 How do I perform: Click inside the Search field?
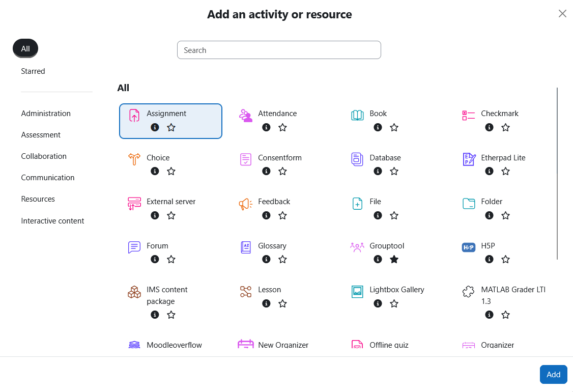pos(279,50)
